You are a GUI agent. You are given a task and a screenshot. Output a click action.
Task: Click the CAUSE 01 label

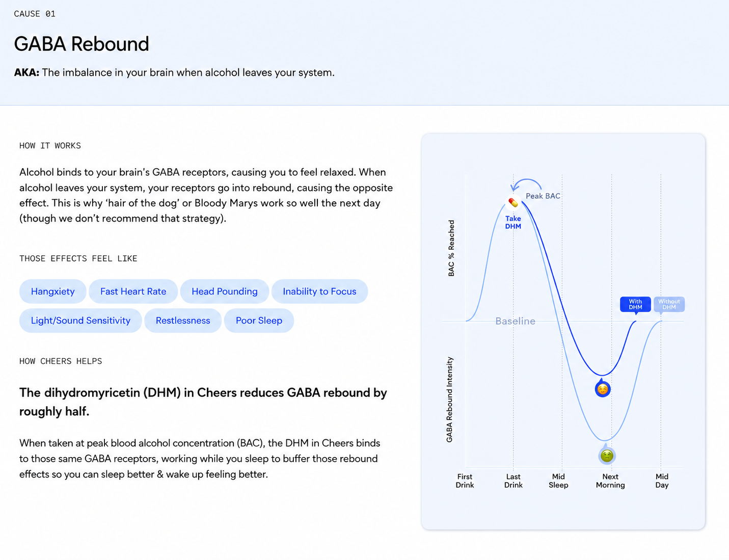(x=35, y=14)
